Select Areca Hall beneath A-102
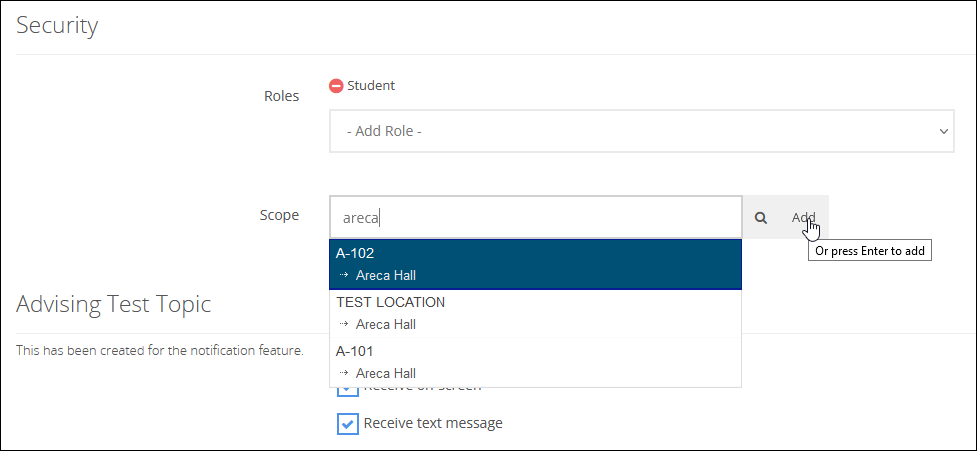Screen dimensions: 977x451 pyautogui.click(x=386, y=275)
